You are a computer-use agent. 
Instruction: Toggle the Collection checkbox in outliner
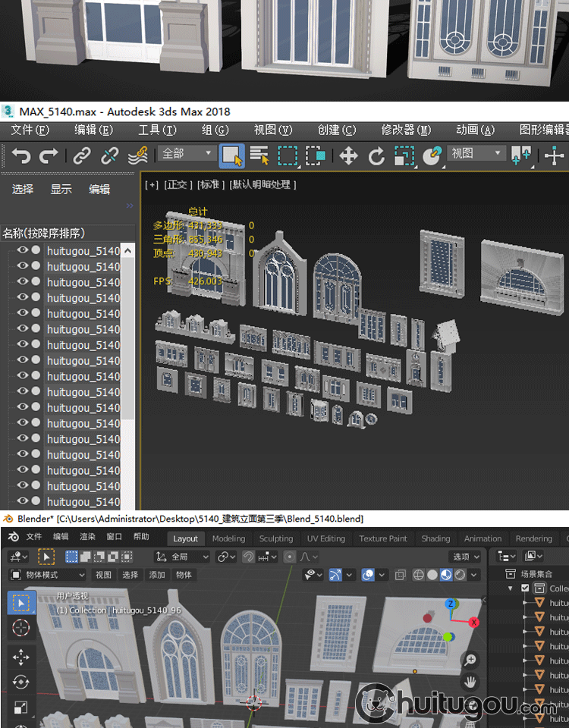tap(525, 588)
